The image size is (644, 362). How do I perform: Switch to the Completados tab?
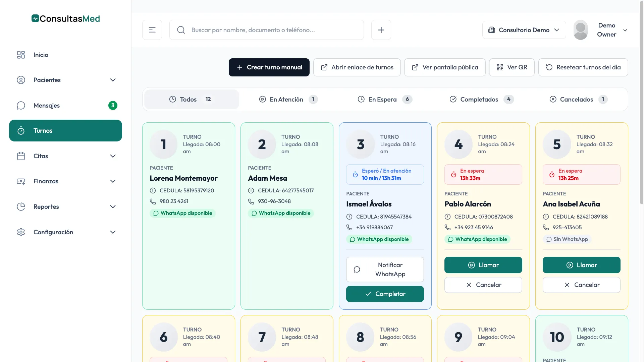tap(482, 99)
